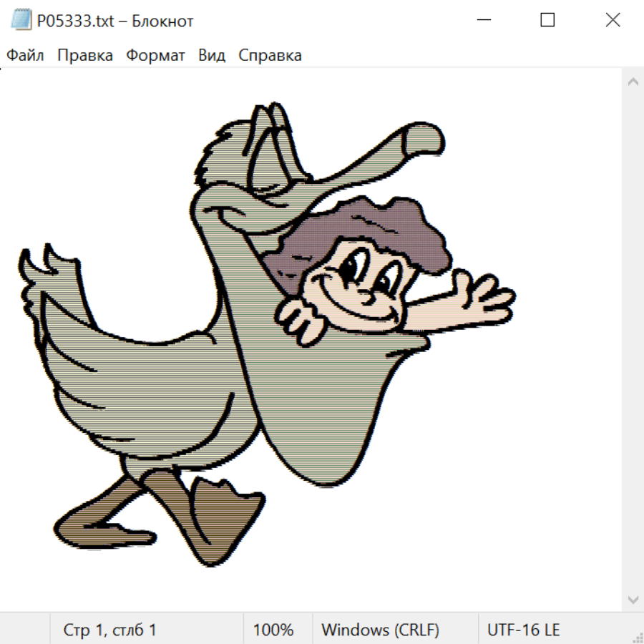Expand the Вид menu
This screenshot has width=644, height=644.
(x=212, y=56)
